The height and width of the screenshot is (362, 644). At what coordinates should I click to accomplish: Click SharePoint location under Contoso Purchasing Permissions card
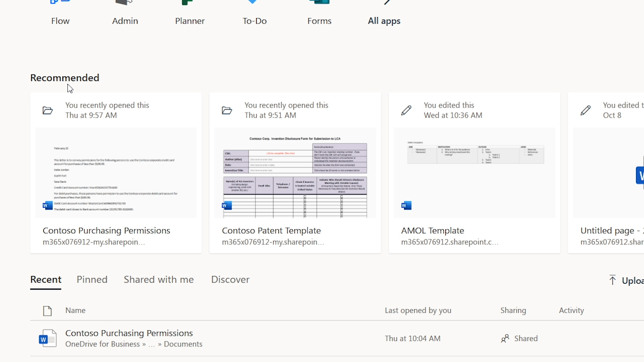pyautogui.click(x=94, y=242)
